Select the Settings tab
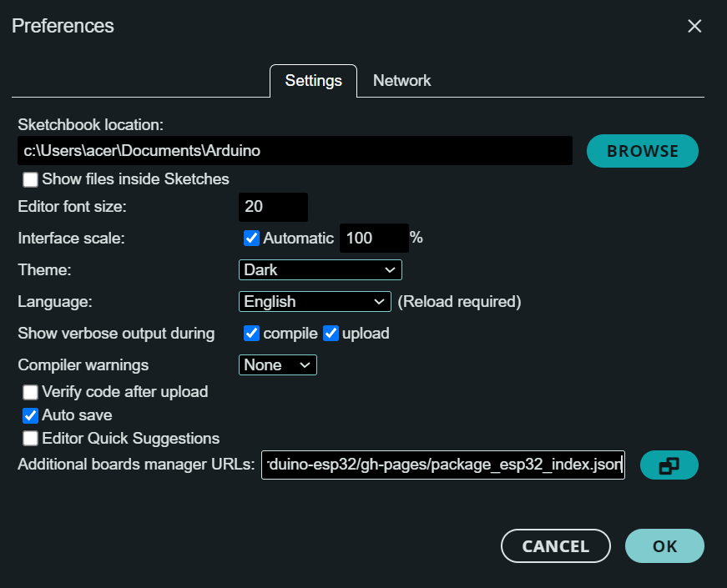Screen dimensions: 727x588 pyautogui.click(x=313, y=81)
